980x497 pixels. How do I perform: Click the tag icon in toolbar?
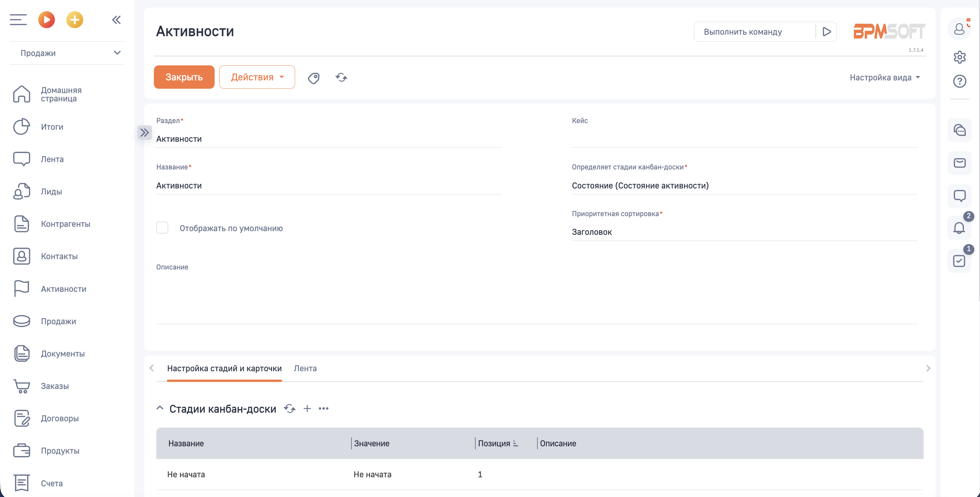pos(313,78)
